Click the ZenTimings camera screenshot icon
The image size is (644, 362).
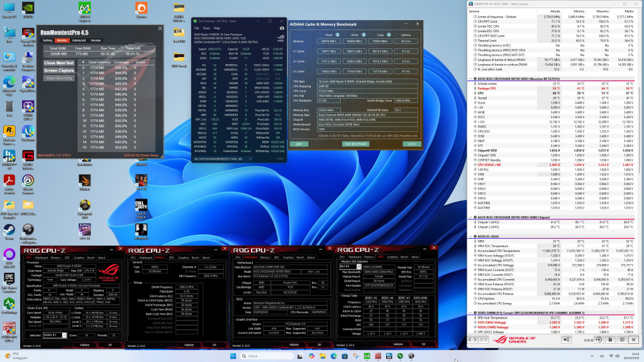[282, 28]
